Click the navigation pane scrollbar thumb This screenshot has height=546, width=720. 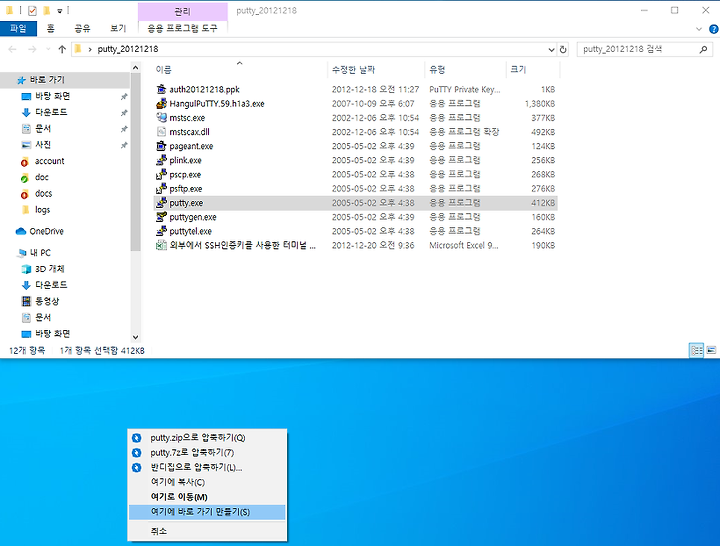tap(135, 162)
